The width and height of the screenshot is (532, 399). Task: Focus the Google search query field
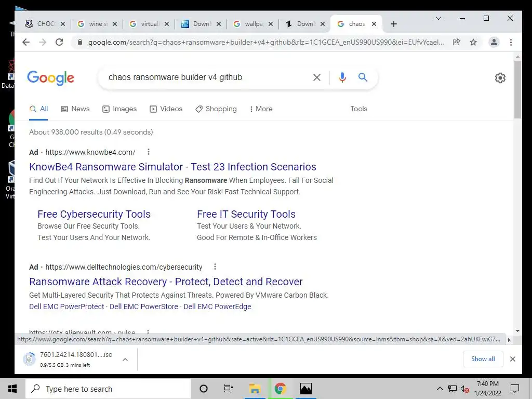[x=207, y=77]
